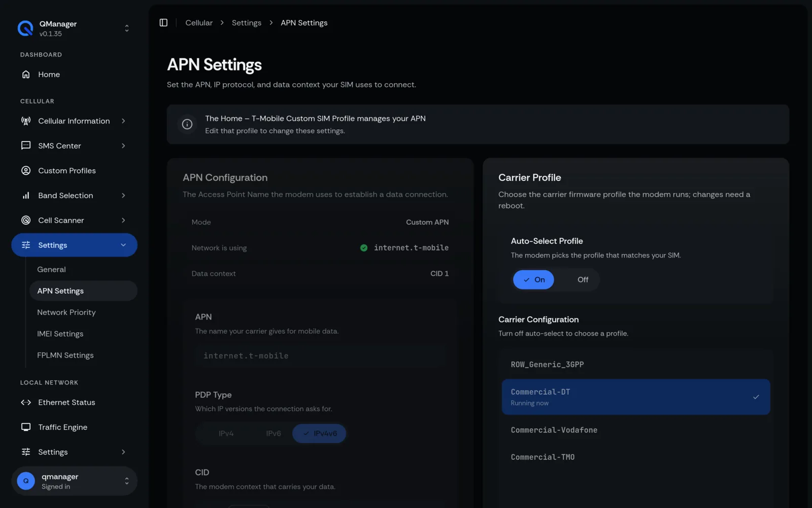Select the ROW_Generic_3GPP carrier profile

(x=636, y=365)
